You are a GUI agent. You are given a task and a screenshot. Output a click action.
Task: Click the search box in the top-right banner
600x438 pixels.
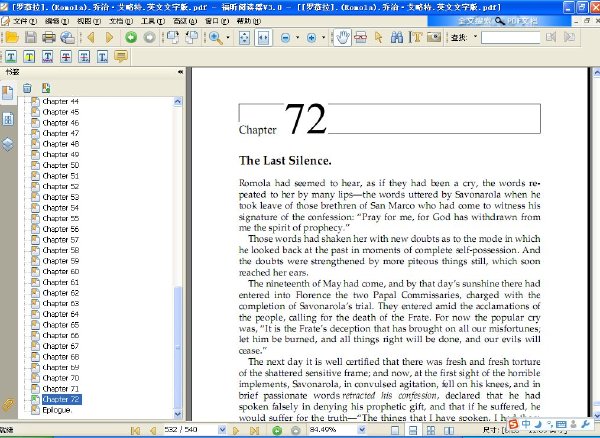coord(499,21)
